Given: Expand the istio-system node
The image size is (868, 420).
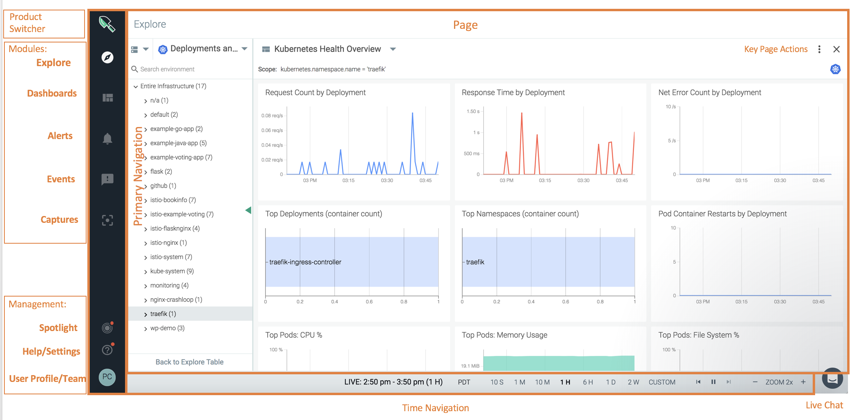Looking at the screenshot, I should tap(145, 257).
